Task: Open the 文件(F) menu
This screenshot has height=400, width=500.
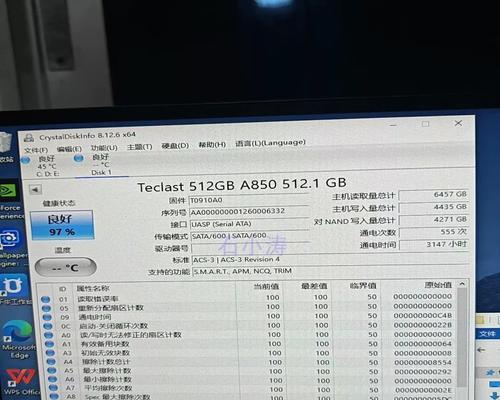Action: [36, 150]
